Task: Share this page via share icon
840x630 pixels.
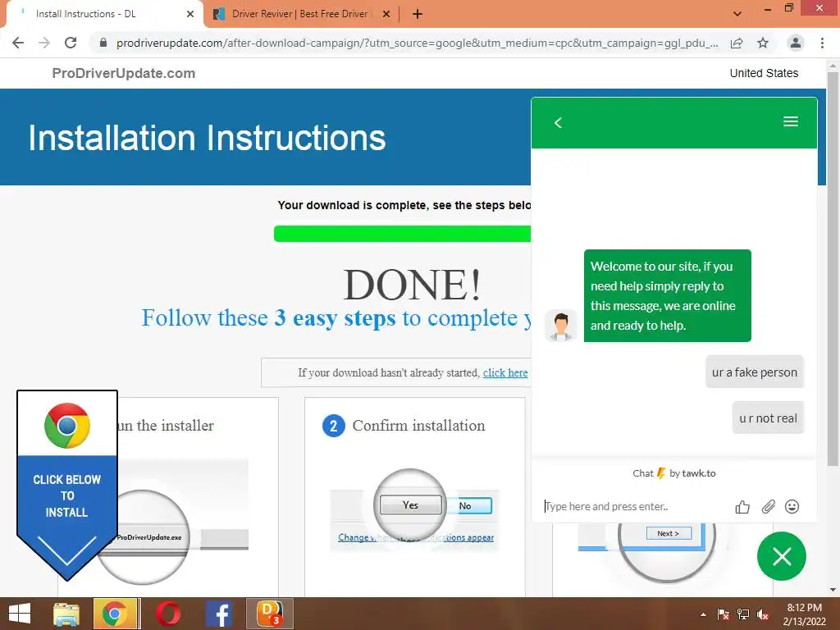Action: (x=737, y=43)
